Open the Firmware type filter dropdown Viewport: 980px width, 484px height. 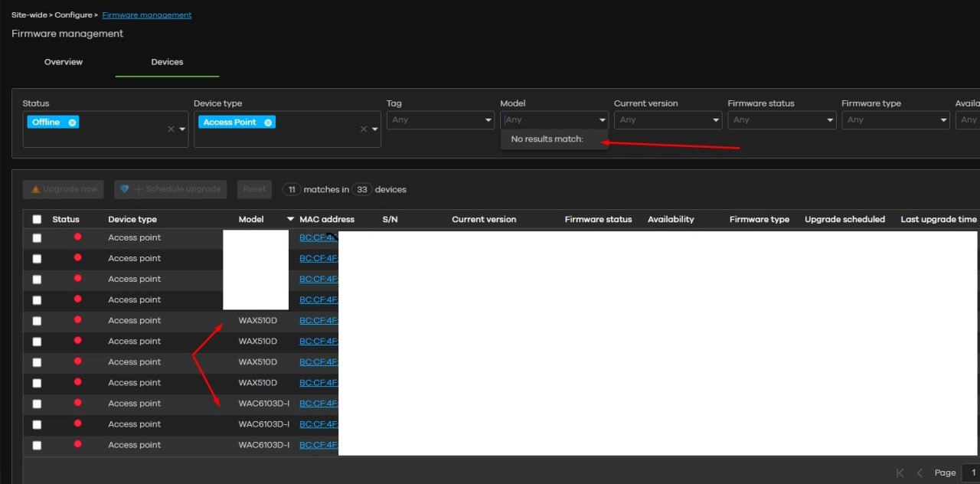[896, 119]
